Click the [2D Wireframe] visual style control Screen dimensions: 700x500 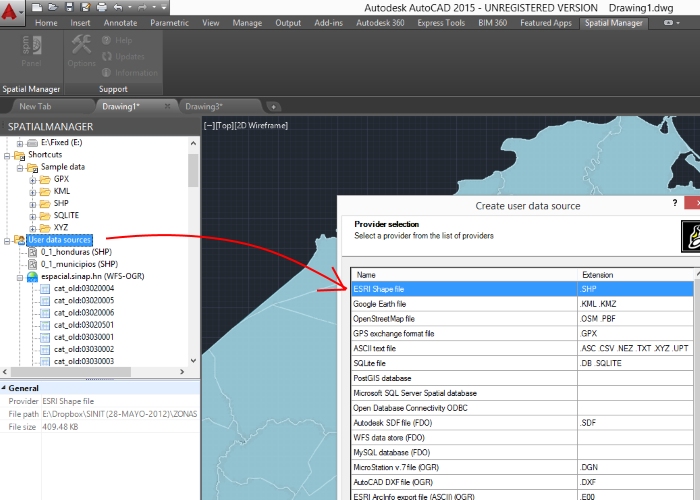pyautogui.click(x=261, y=125)
